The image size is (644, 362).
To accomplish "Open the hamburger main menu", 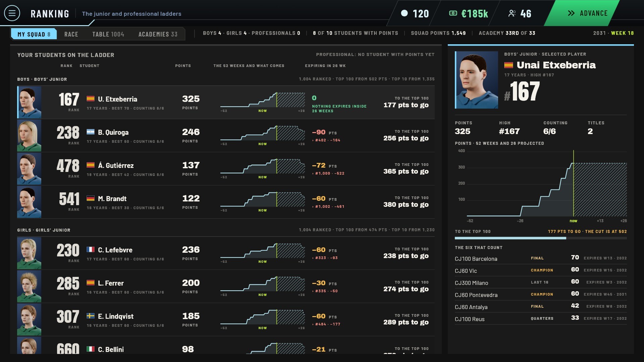I will tap(12, 13).
